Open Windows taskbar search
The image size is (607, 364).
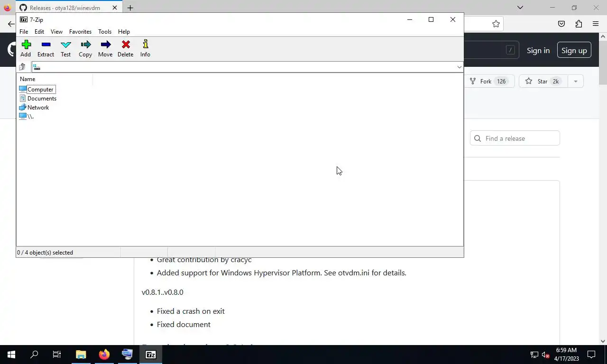click(34, 355)
